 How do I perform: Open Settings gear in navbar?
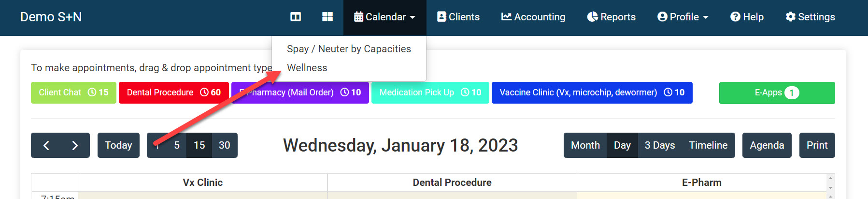(810, 17)
